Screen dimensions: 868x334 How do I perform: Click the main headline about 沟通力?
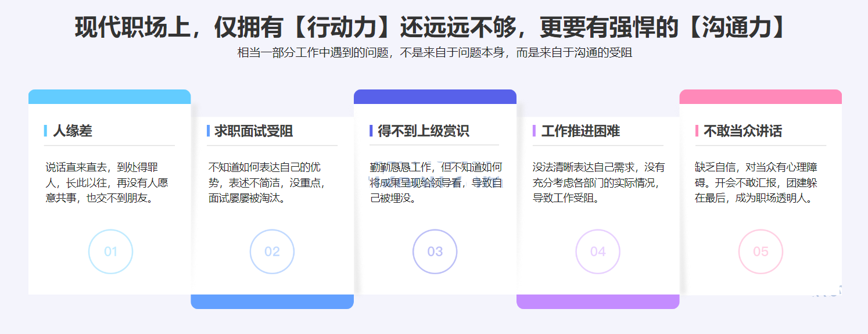click(433, 27)
